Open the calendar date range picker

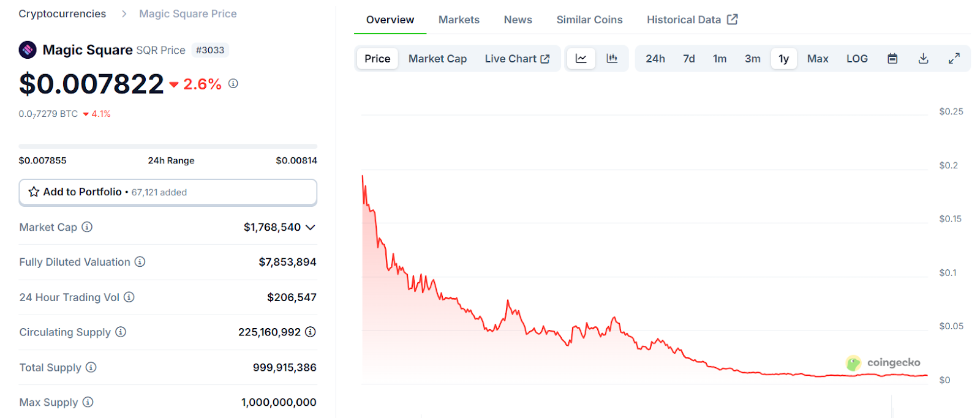[x=892, y=59]
